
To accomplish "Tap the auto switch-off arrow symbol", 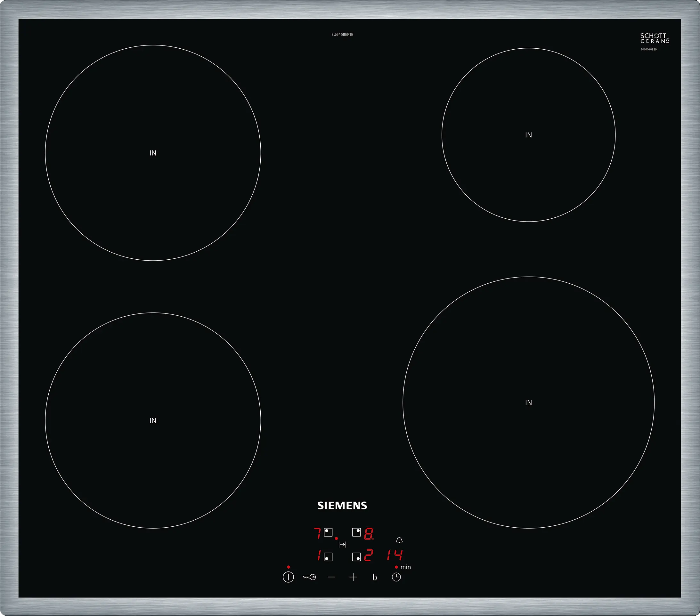I will pyautogui.click(x=342, y=544).
